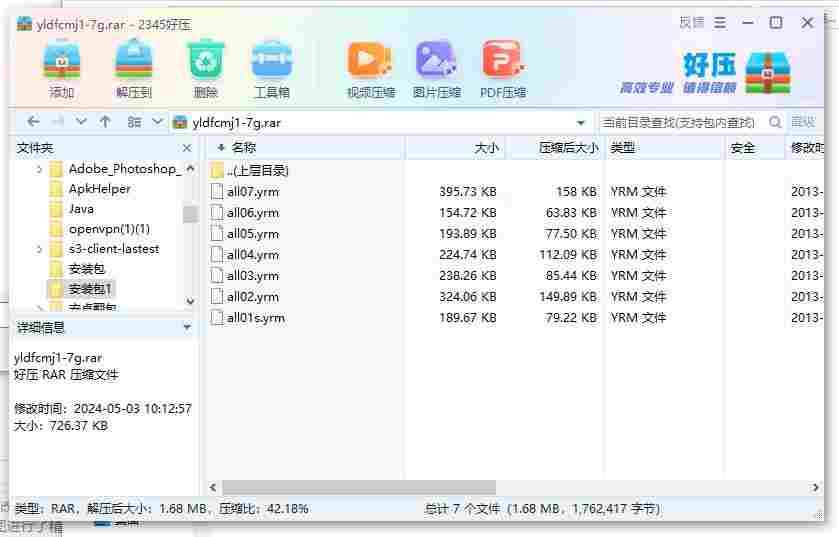
Task: Click the 395.73 KB size cell
Action: click(x=468, y=191)
